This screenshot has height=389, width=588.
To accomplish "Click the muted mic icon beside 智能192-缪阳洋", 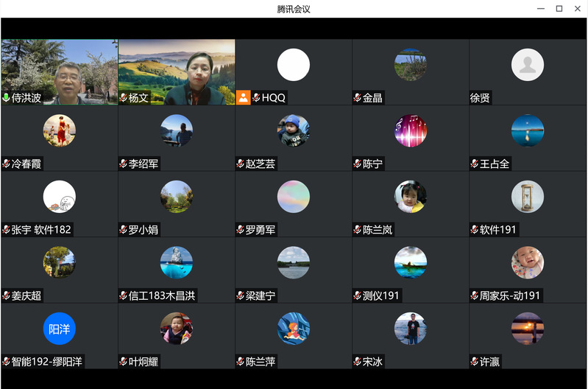I will [6, 362].
